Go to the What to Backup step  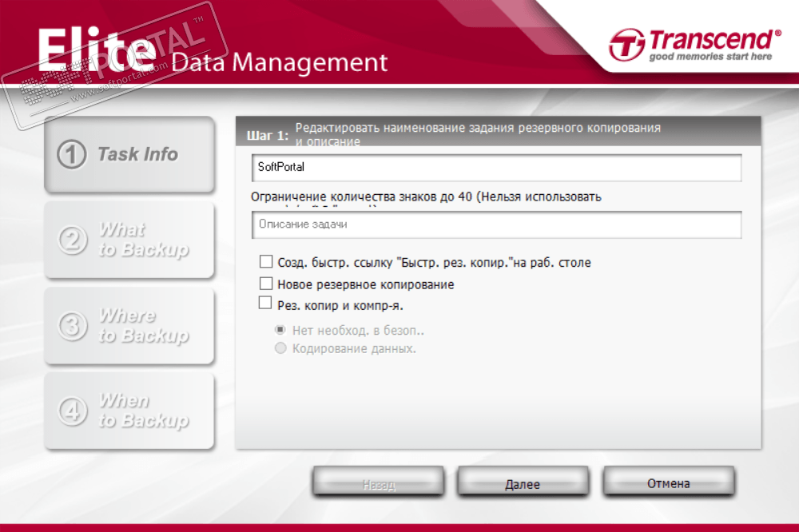click(x=129, y=240)
